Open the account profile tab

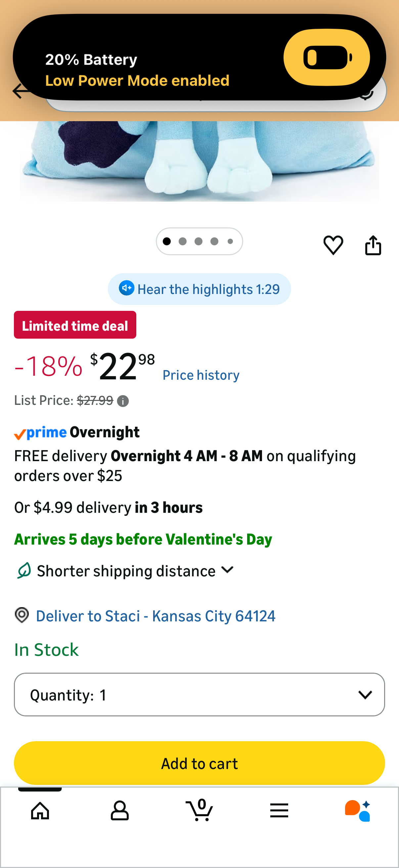point(119,810)
